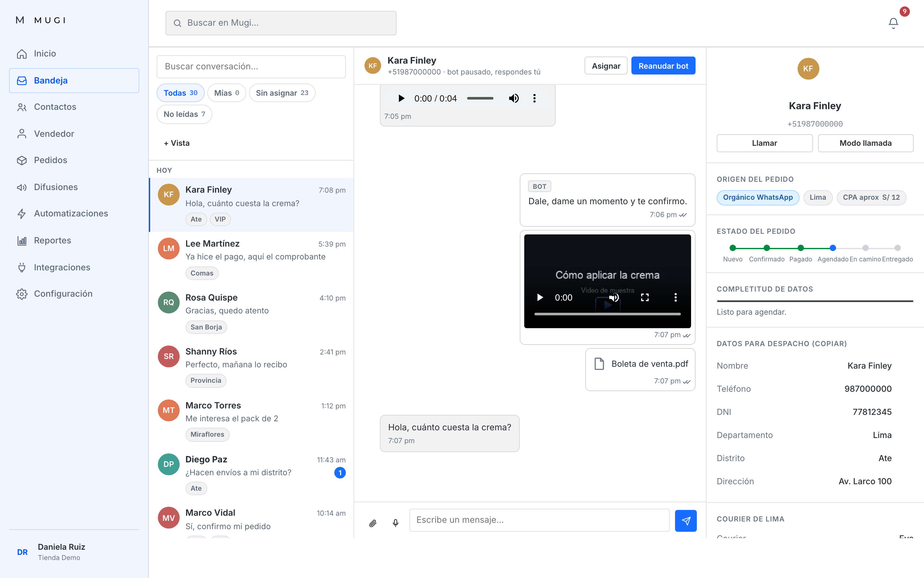Go to Vendedor section
Screen dimensions: 924x578
[x=74, y=134]
